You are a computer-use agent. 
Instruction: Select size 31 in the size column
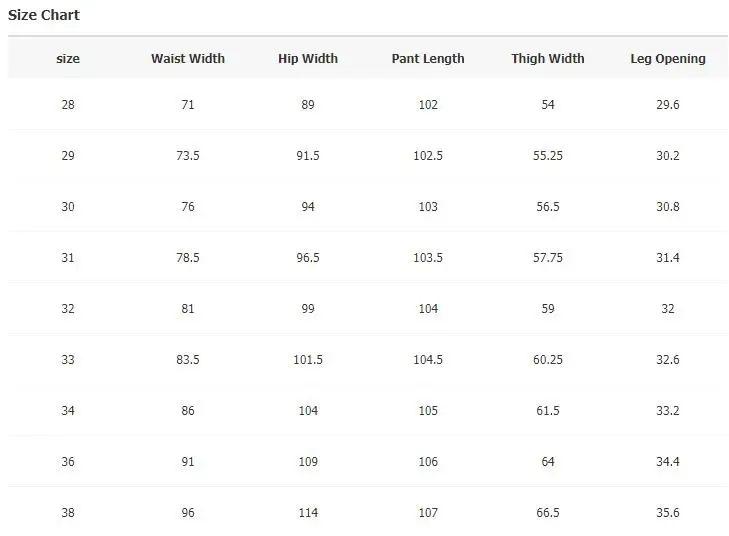(x=68, y=258)
